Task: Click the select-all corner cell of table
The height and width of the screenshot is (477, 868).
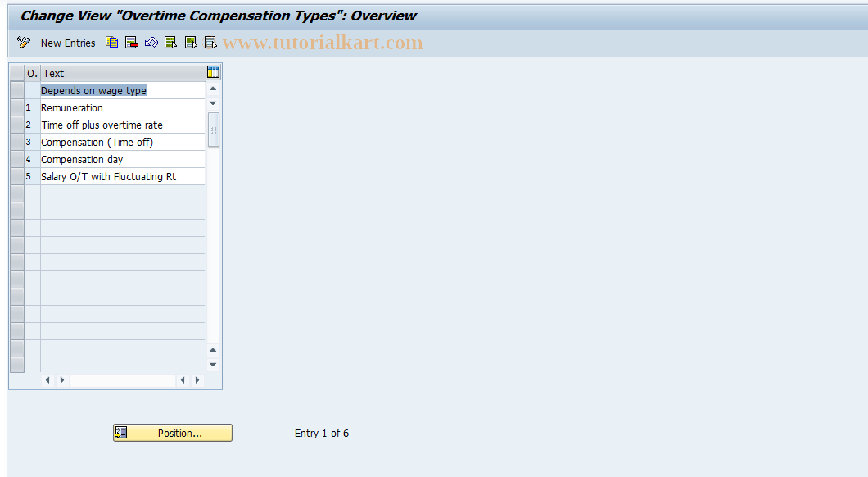Action: tap(17, 73)
